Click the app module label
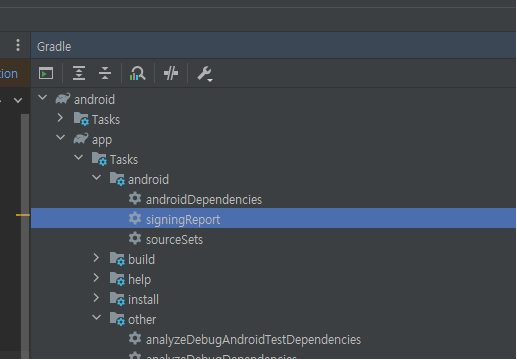 [x=102, y=140]
